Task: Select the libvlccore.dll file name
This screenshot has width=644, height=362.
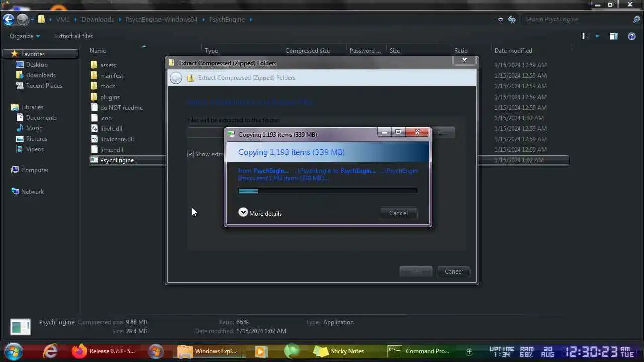Action: (117, 139)
